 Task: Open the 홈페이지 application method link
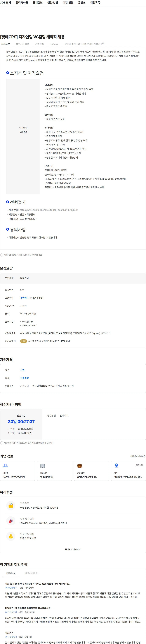tap(64, 416)
